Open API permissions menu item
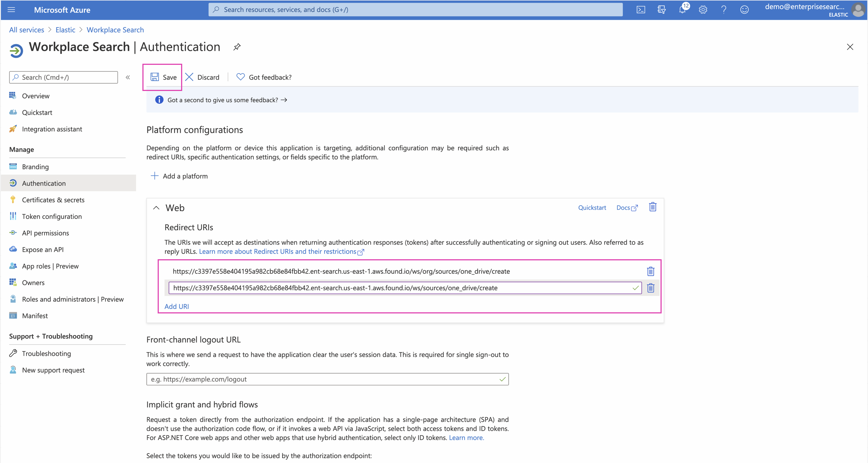The height and width of the screenshot is (463, 868). click(45, 233)
